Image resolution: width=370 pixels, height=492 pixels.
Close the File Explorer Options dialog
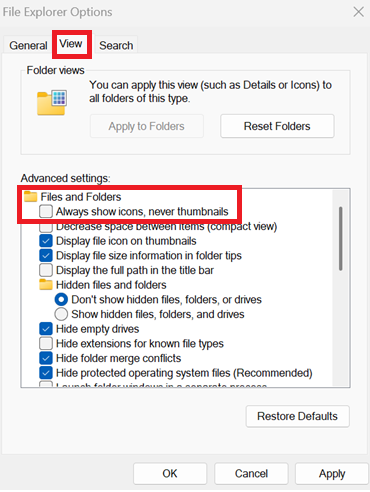pos(358,12)
